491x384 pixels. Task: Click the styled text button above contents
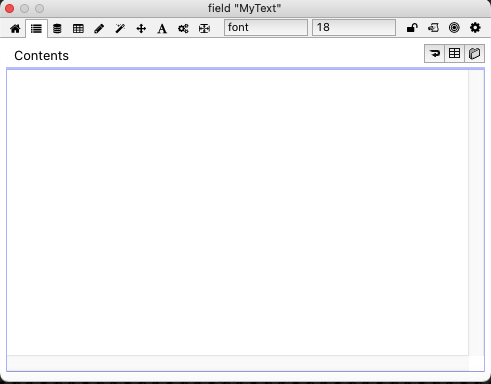coord(474,53)
